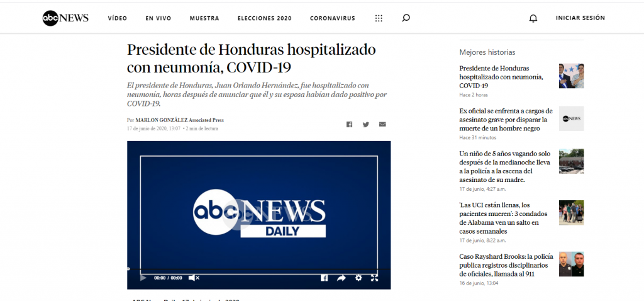Click Alabama ICU story thumbnail
The height and width of the screenshot is (301, 644).
tap(571, 213)
